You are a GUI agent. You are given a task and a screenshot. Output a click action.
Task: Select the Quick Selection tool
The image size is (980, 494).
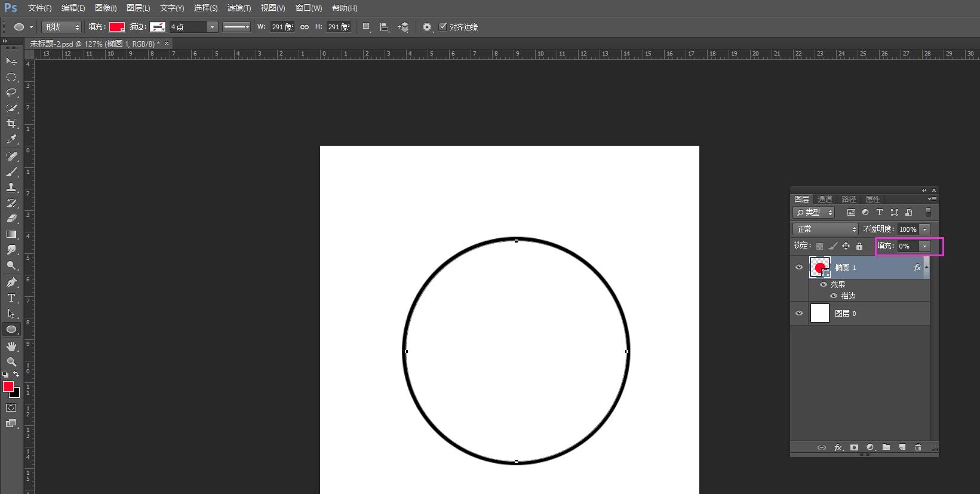[11, 108]
